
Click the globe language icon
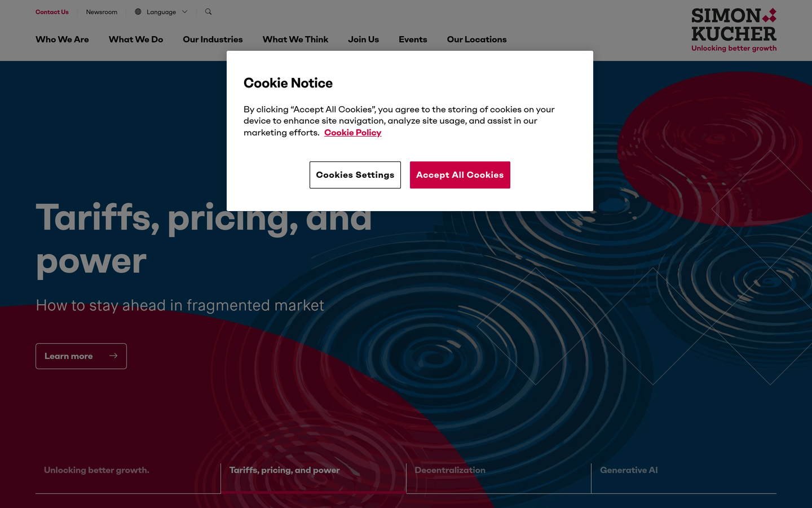pyautogui.click(x=138, y=12)
